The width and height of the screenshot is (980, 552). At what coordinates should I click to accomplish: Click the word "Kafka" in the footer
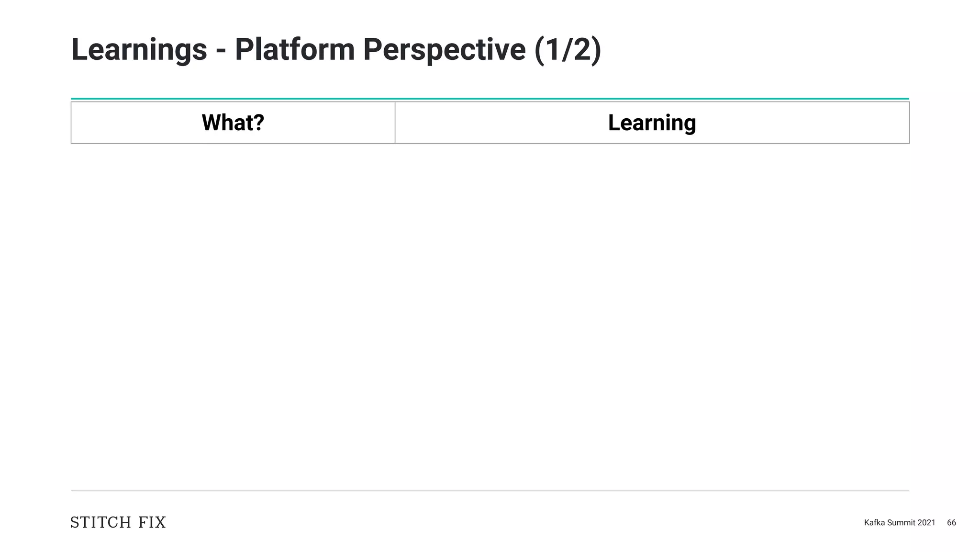pos(874,523)
